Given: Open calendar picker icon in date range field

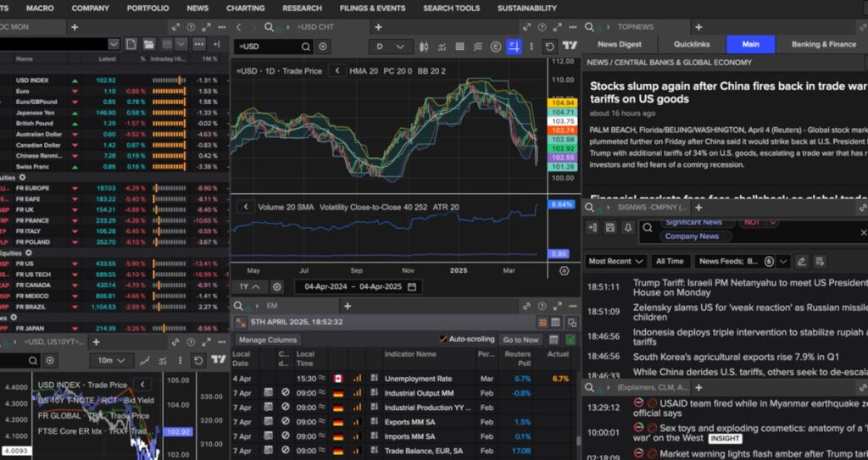Looking at the screenshot, I should [412, 286].
